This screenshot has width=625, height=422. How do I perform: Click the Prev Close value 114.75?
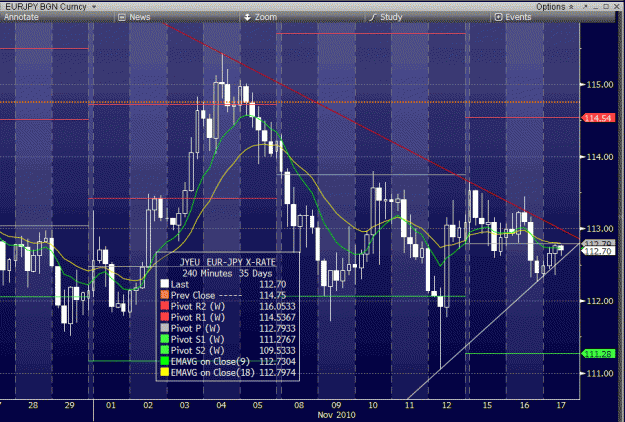click(273, 295)
